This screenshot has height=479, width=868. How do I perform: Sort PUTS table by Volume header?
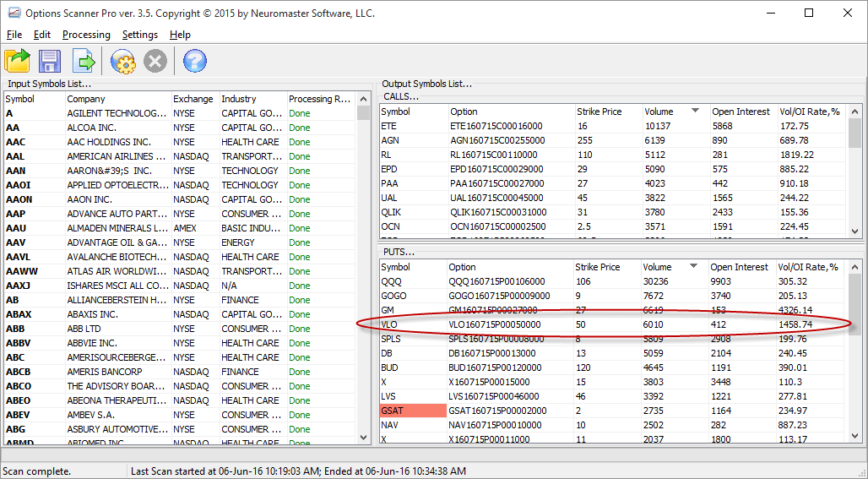coord(674,267)
